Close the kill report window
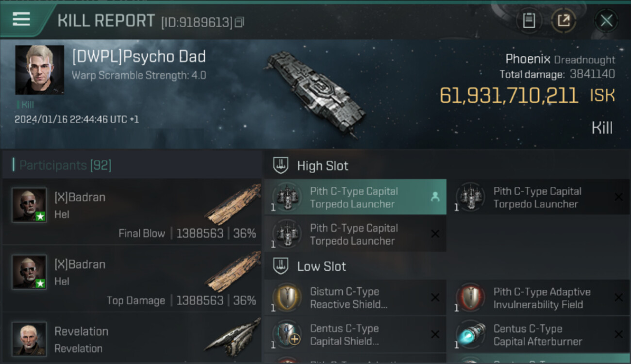631x364 pixels. tap(606, 20)
